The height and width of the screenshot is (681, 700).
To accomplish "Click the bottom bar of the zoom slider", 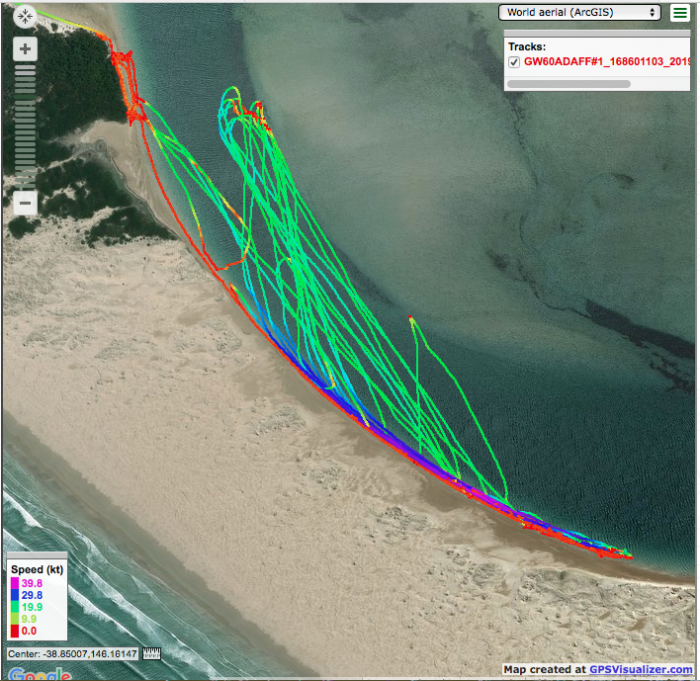I will (25, 185).
